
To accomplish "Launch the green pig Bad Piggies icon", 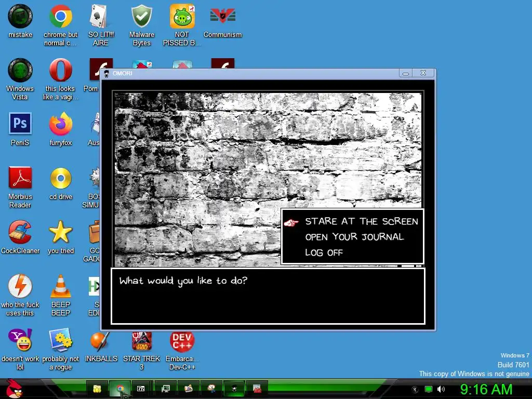I will pyautogui.click(x=182, y=16).
